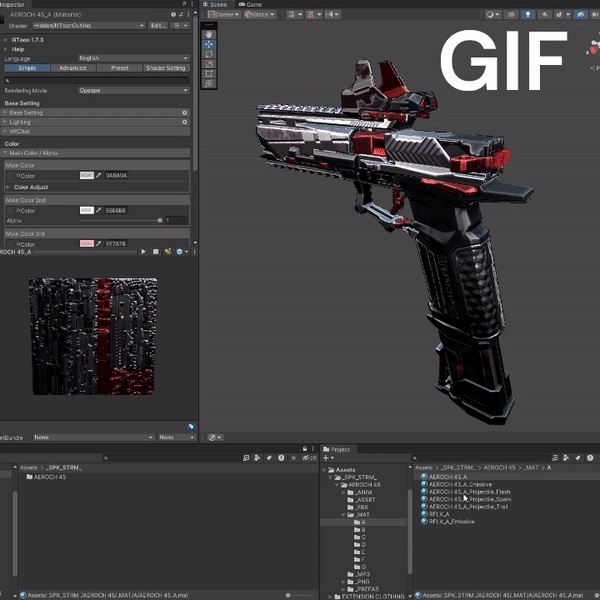Select the Move tool in Scene toolbar
This screenshot has width=600, height=600.
pyautogui.click(x=209, y=44)
